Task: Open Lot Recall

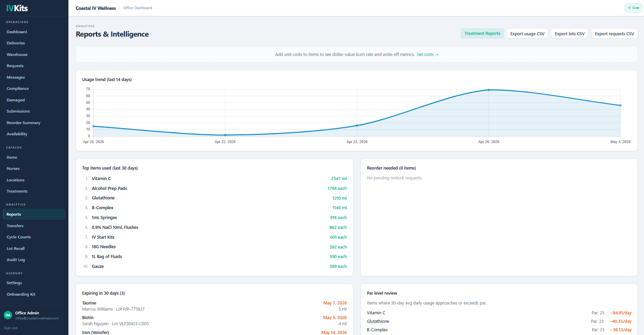Action: coord(16,249)
